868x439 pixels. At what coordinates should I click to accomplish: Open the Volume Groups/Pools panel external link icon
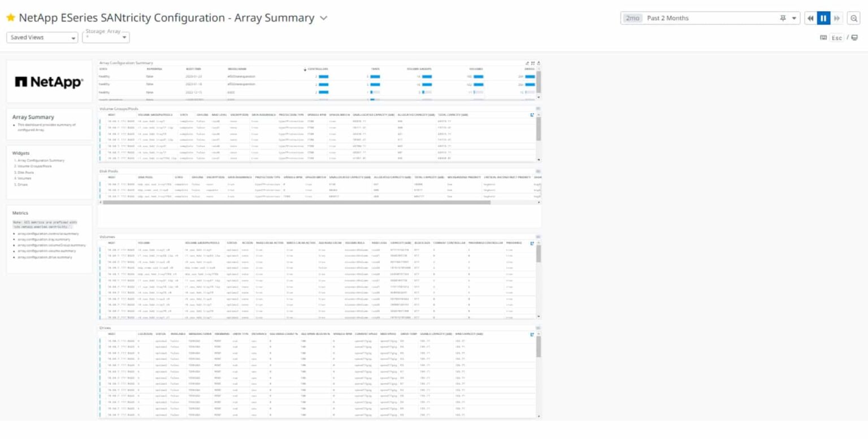532,115
